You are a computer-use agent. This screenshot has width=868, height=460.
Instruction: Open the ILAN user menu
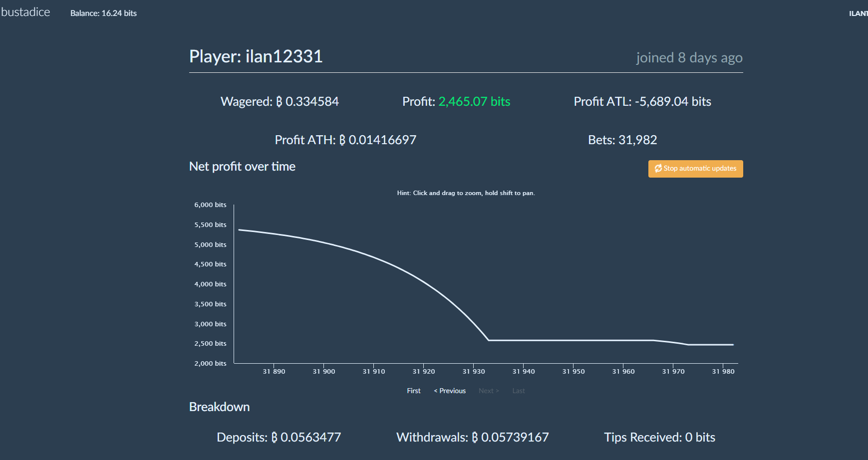[859, 13]
